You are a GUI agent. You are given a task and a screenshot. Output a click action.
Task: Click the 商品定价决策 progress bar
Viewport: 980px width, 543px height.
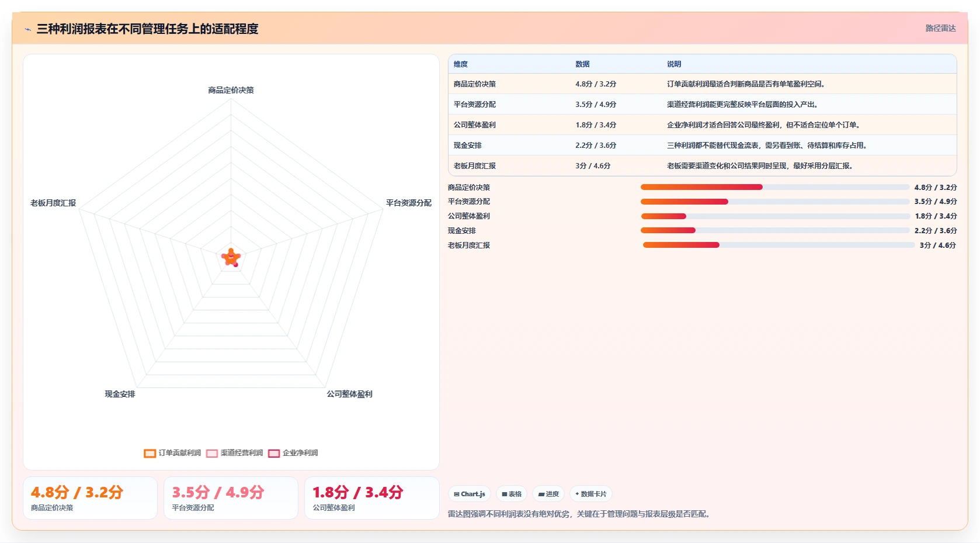(775, 187)
